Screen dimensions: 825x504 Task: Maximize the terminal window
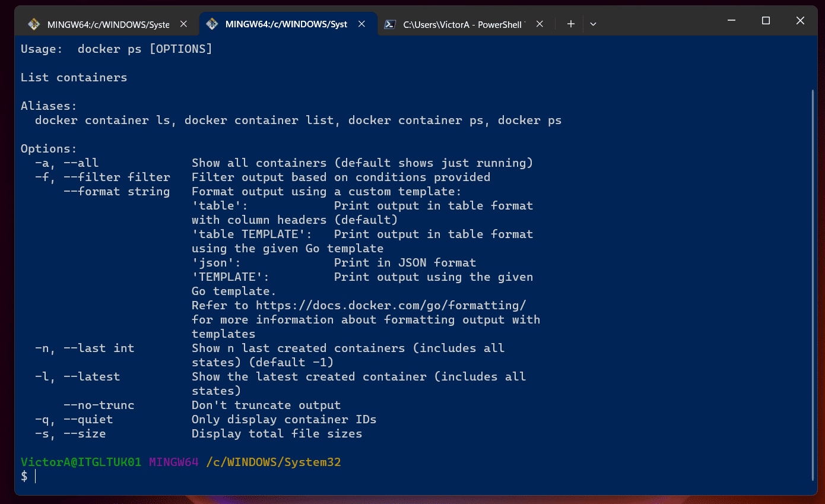point(766,21)
